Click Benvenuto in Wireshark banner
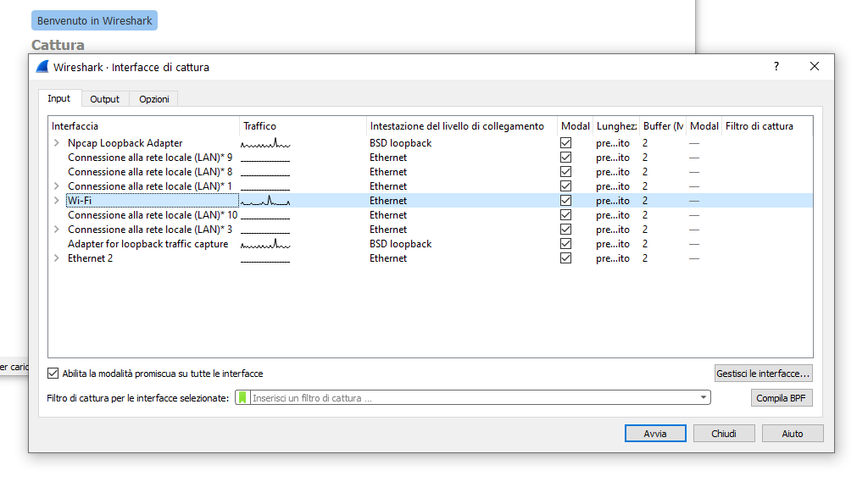This screenshot has width=868, height=504. (95, 20)
